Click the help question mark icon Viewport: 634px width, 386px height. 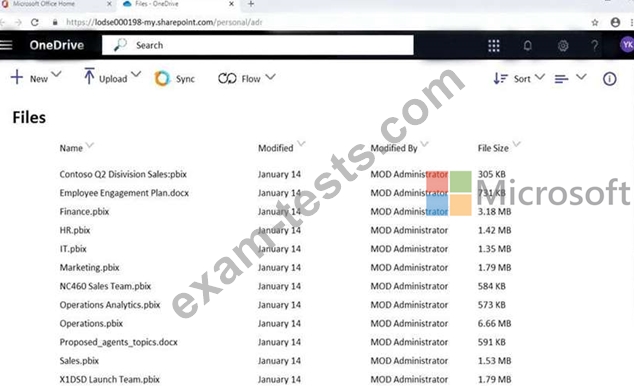point(594,45)
